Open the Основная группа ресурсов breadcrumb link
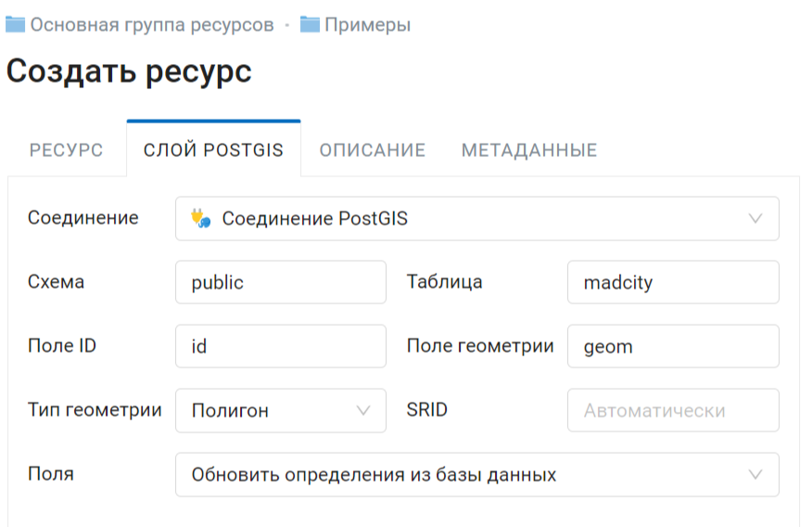Screen dimensions: 812x527 click(152, 24)
